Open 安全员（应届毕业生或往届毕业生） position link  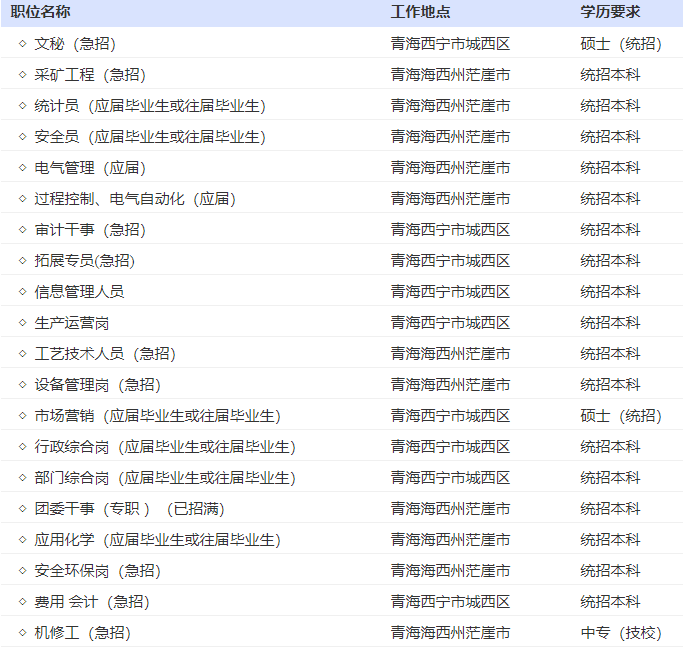pyautogui.click(x=150, y=137)
